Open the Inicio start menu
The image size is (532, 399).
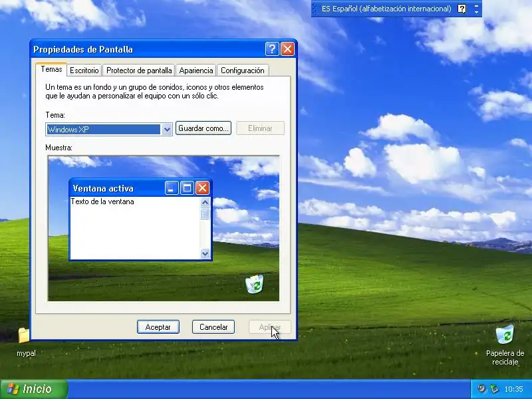(34, 389)
